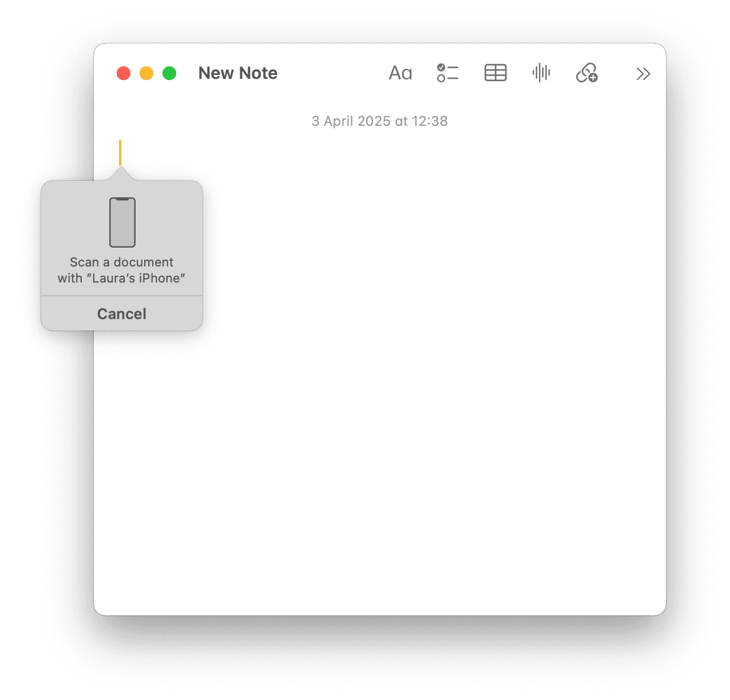Click the New Note window title
The height and width of the screenshot is (700, 730).
click(x=237, y=73)
